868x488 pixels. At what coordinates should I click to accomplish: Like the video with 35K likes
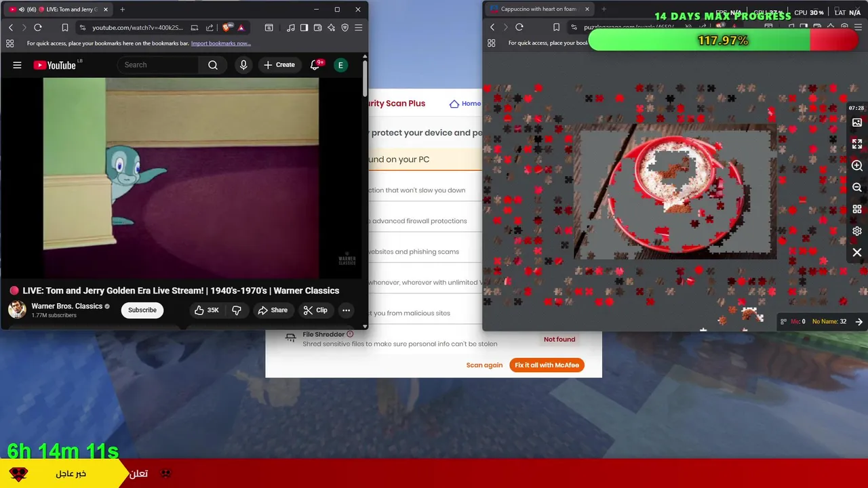tap(206, 310)
